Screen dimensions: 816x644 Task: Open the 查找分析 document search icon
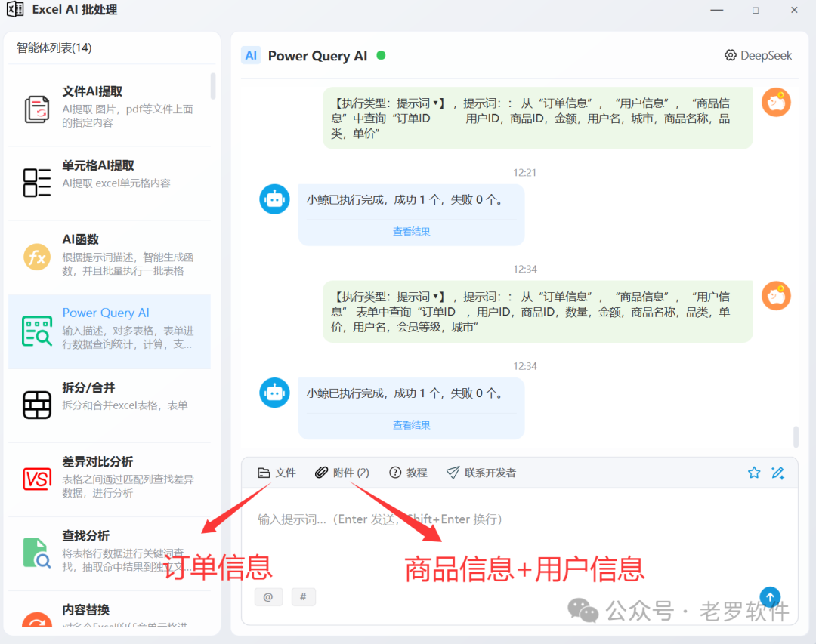(37, 553)
